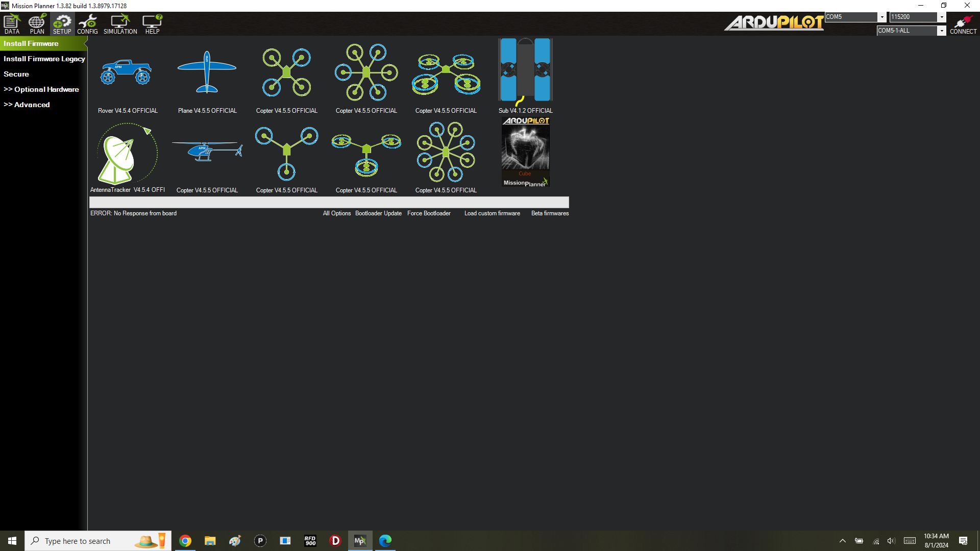
Task: Click the Mission Planner taskbar icon
Action: tap(360, 541)
